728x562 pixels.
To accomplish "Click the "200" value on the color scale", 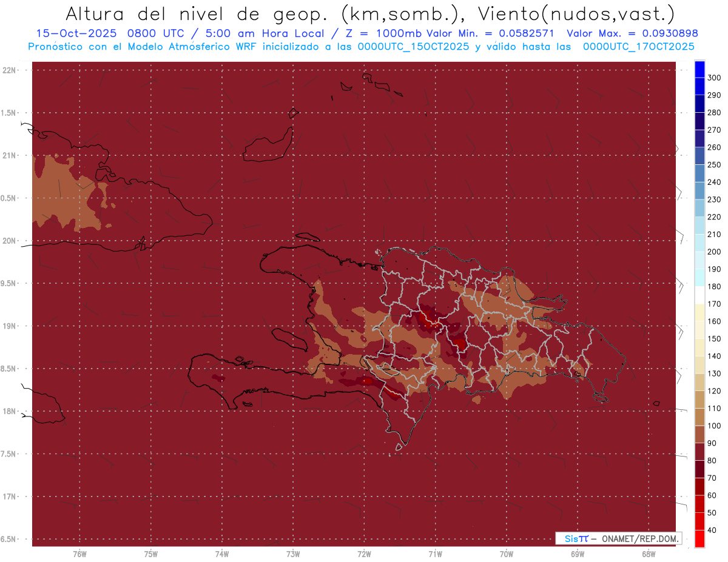I will [x=714, y=252].
